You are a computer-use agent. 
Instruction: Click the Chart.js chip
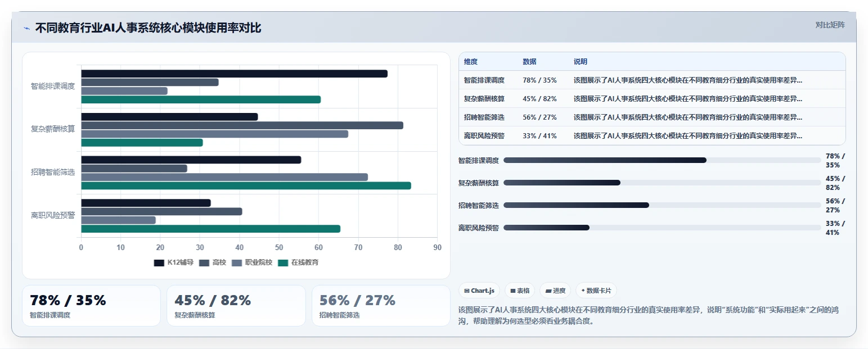point(479,291)
